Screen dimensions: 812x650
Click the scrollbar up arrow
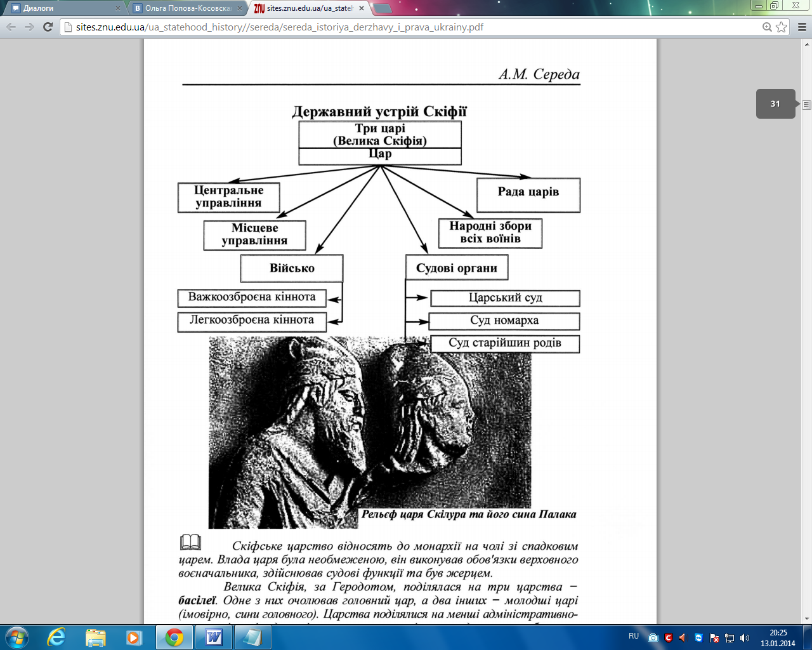pos(807,43)
